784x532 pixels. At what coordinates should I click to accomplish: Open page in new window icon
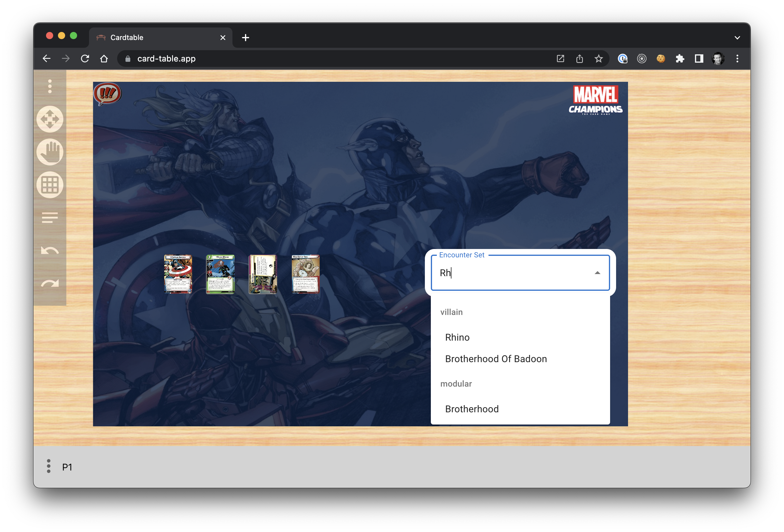560,59
